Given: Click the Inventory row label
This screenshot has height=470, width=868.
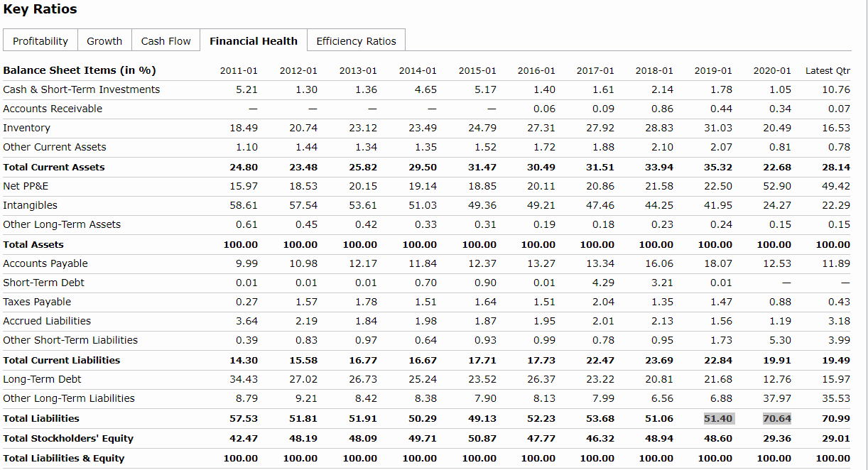Looking at the screenshot, I should pyautogui.click(x=27, y=128).
